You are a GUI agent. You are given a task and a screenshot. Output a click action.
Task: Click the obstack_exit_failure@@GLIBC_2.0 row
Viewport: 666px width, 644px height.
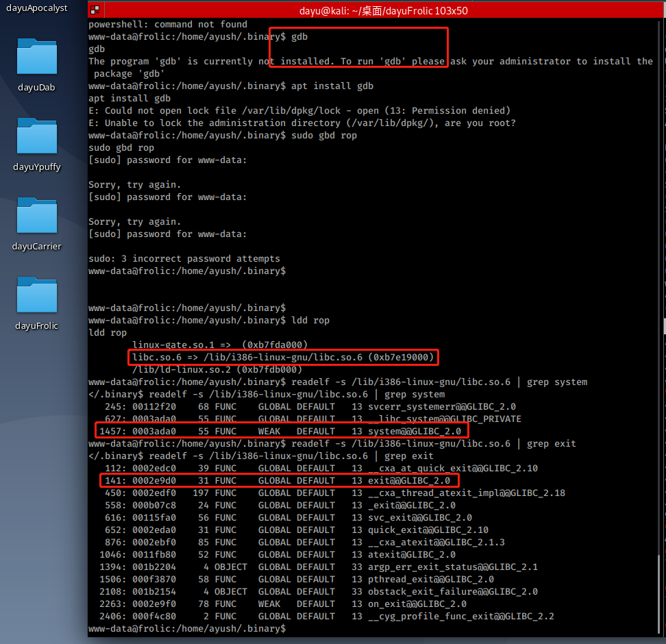[319, 591]
